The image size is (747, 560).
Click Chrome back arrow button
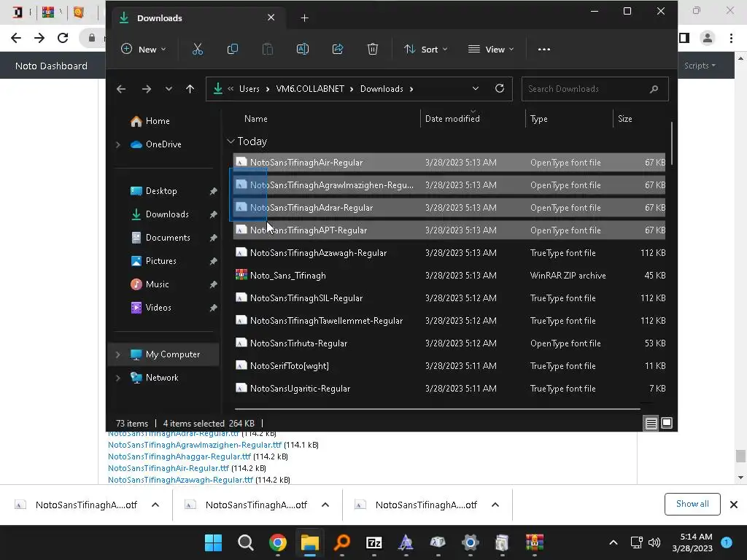pyautogui.click(x=16, y=38)
